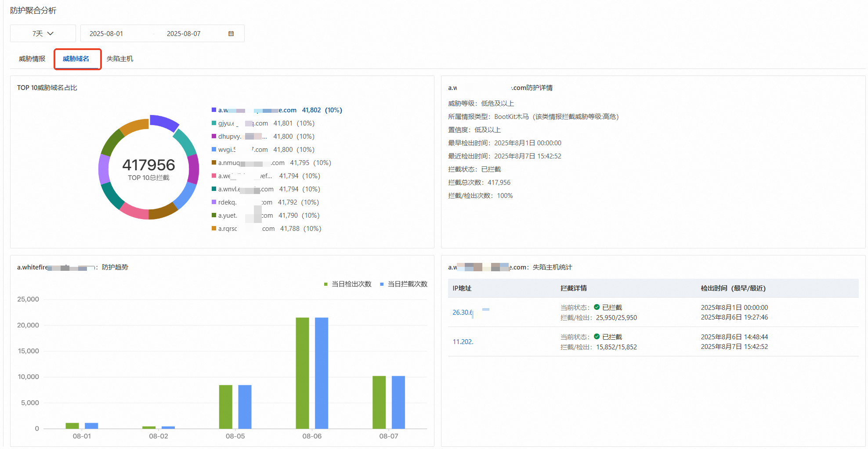Click the start date field 2025-08-01
Screen dimensions: 868x449
(106, 34)
